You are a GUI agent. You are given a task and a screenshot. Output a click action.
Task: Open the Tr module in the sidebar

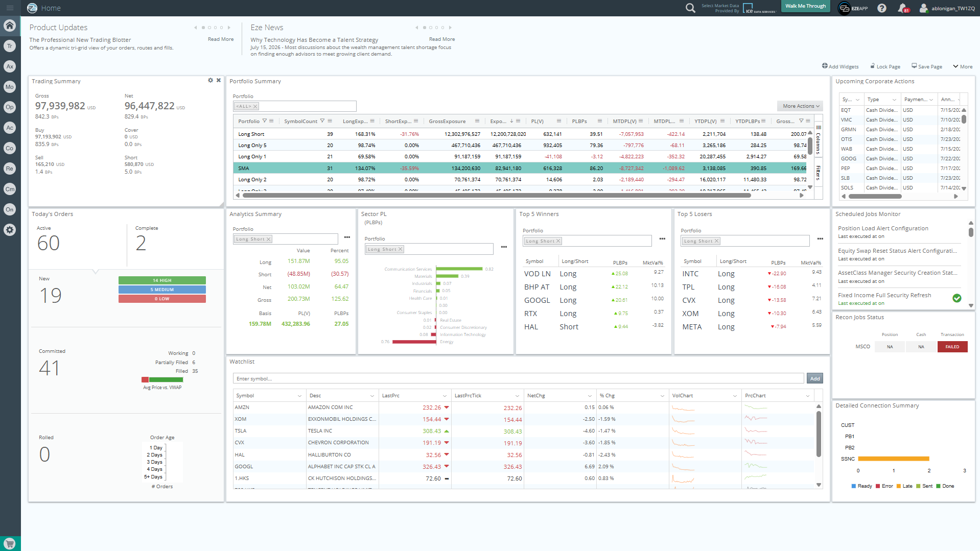click(x=10, y=46)
